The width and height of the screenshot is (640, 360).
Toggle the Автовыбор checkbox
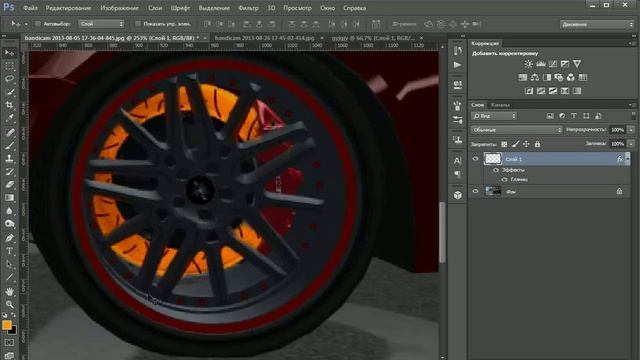[38, 24]
